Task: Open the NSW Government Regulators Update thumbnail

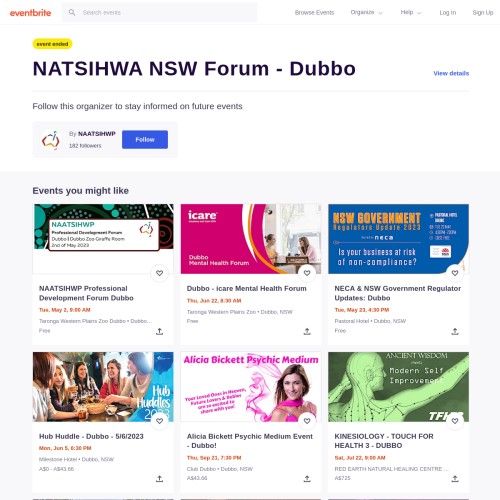Action: (398, 239)
